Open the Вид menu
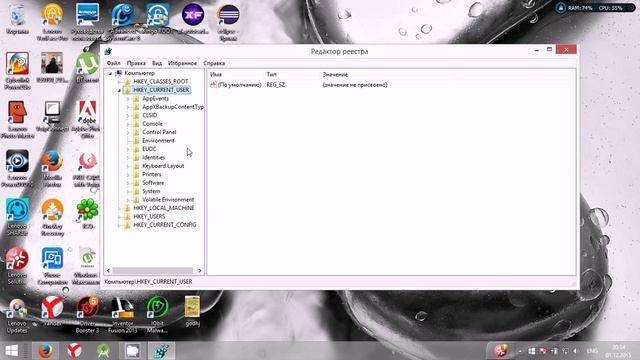The width and height of the screenshot is (640, 360). [x=157, y=63]
